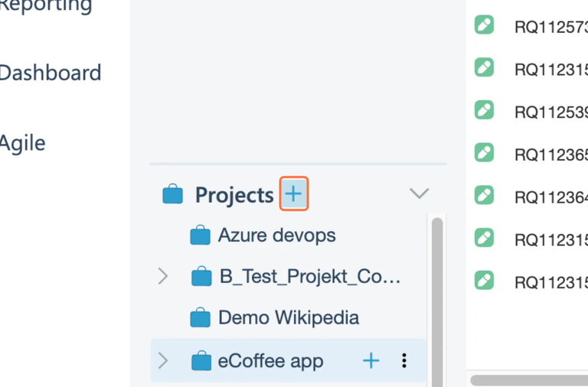This screenshot has height=387, width=588.
Task: Expand the eCoffee app tree node
Action: pos(162,361)
